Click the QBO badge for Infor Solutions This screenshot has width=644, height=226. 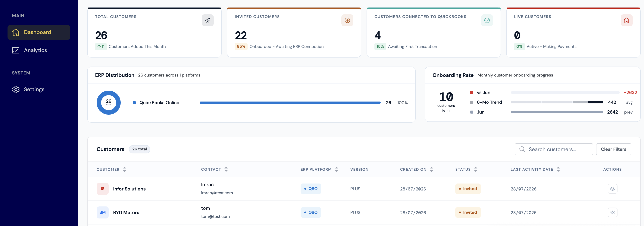tap(311, 189)
